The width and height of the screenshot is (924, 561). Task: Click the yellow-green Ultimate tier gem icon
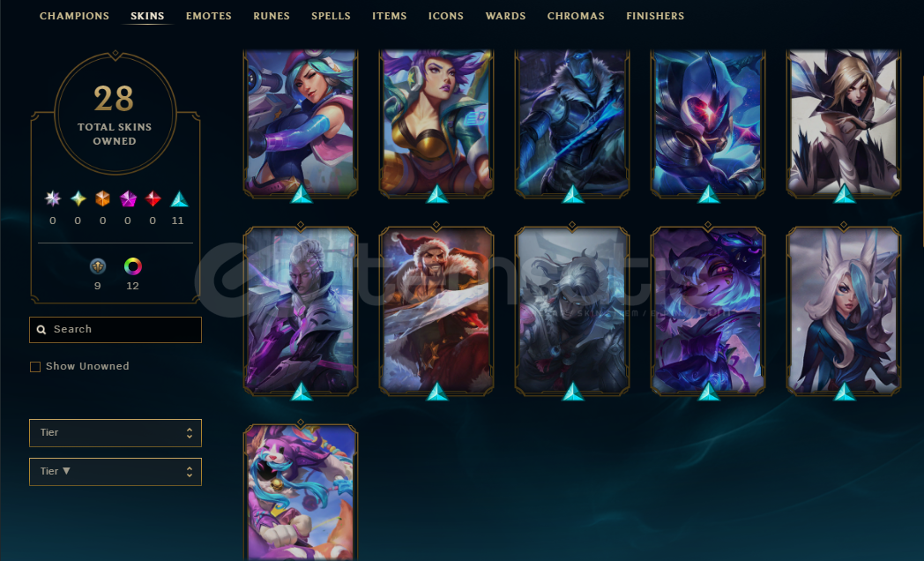point(78,198)
